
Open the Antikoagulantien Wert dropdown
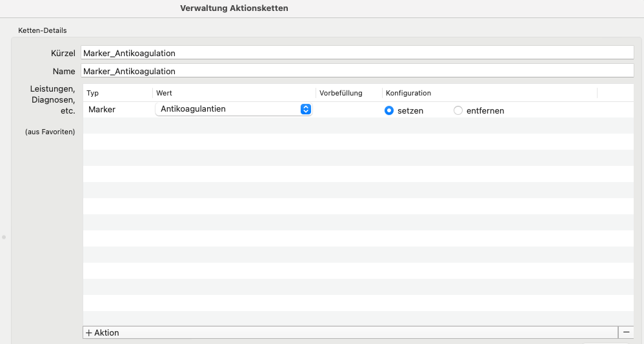pyautogui.click(x=234, y=109)
